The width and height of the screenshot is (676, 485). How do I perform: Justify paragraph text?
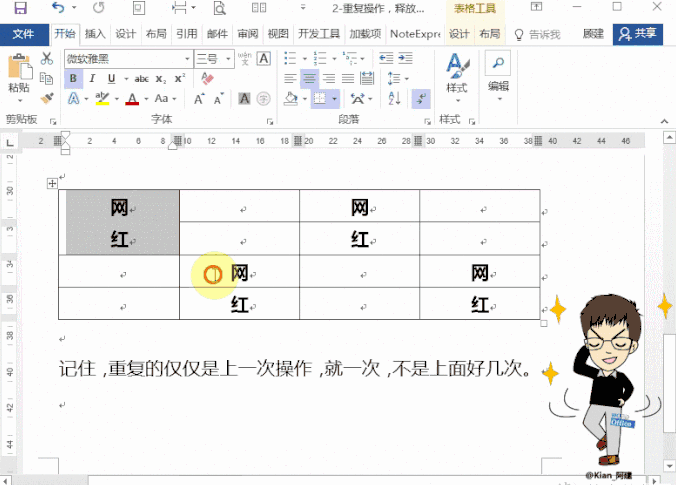click(348, 78)
